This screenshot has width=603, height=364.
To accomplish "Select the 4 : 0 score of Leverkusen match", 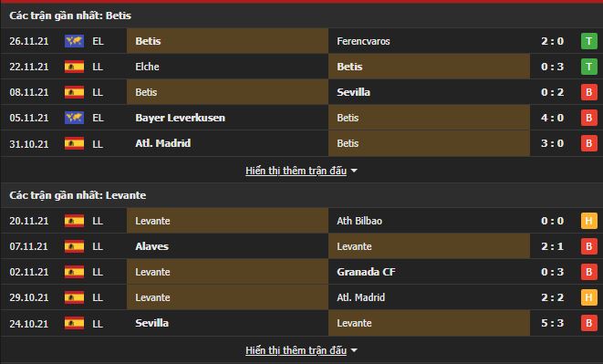I will click(x=552, y=118).
